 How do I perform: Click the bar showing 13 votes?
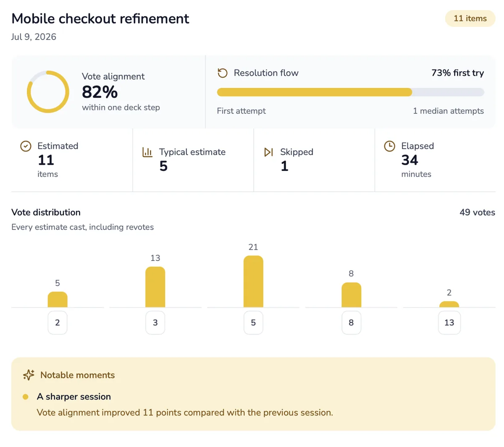tap(155, 287)
